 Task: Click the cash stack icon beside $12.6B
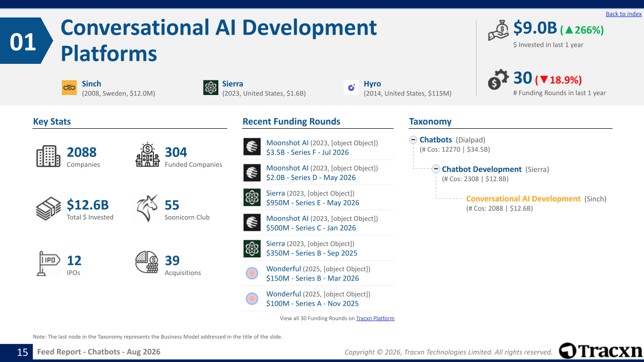point(48,209)
